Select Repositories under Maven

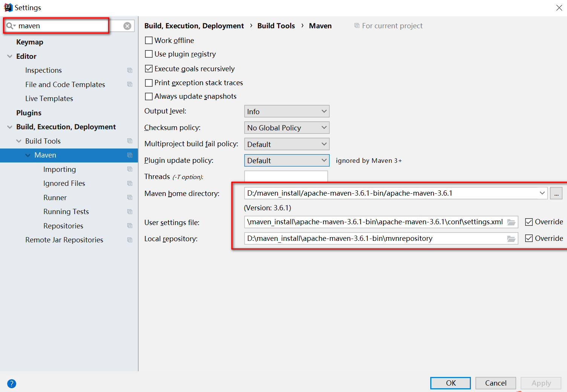(63, 226)
